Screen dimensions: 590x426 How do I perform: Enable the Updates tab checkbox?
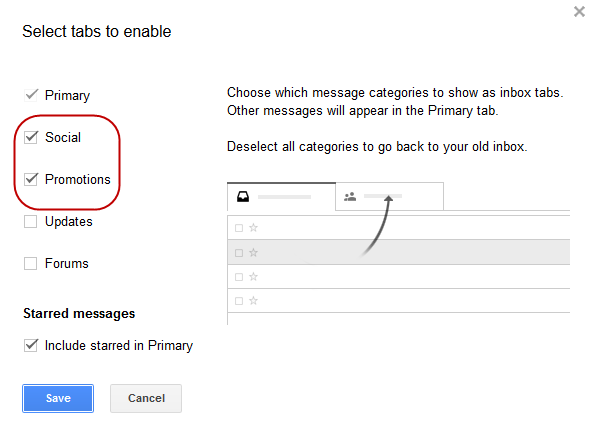[x=30, y=222]
